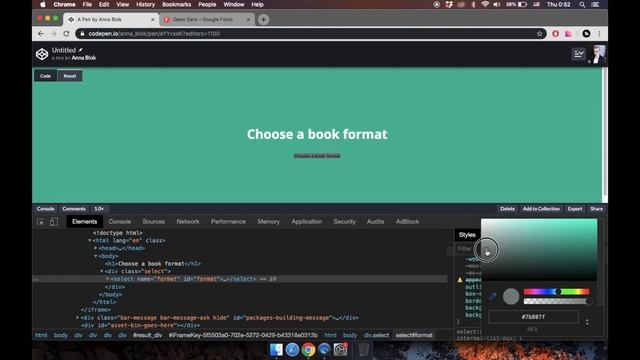Open the Bookmarks menu
Viewport: 640px width, 360px height.
(176, 4)
